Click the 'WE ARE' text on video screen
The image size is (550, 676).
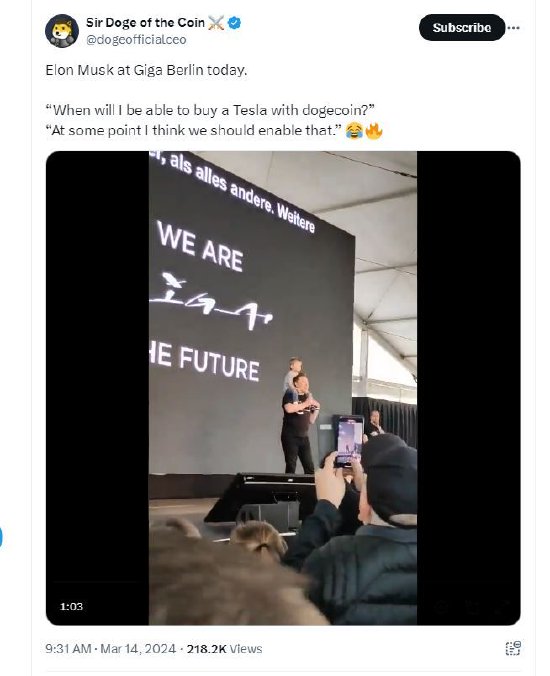pyautogui.click(x=200, y=247)
